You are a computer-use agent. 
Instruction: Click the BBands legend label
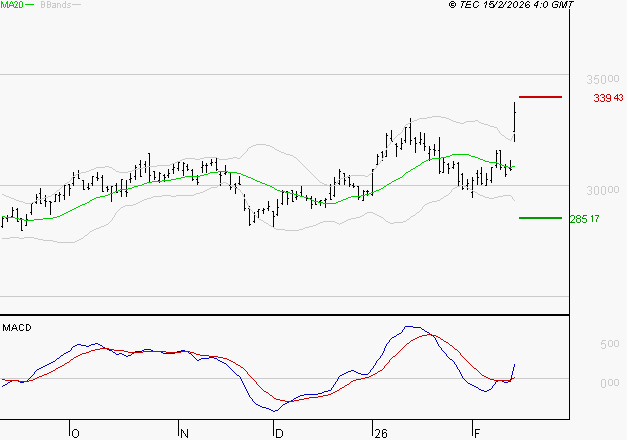pos(56,5)
